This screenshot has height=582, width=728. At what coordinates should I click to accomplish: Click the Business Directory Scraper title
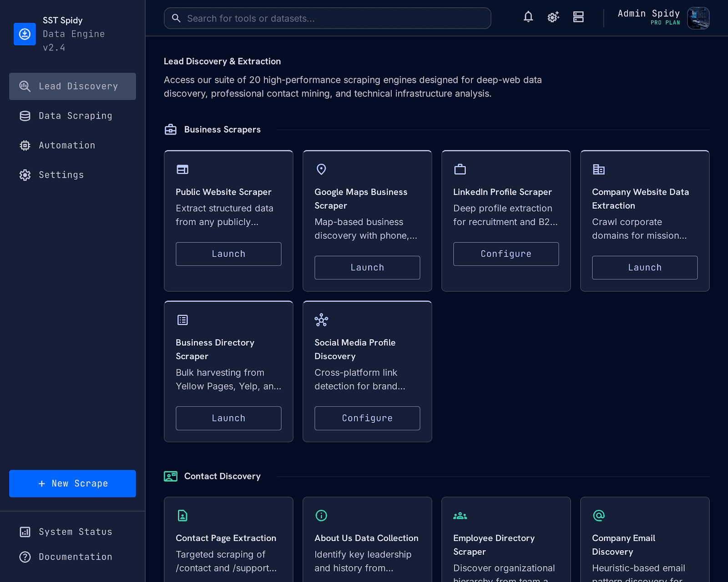(215, 350)
